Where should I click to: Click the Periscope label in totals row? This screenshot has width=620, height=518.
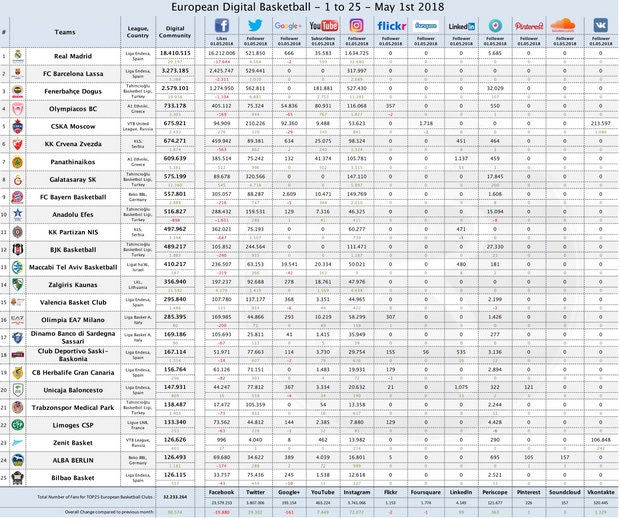pyautogui.click(x=495, y=492)
